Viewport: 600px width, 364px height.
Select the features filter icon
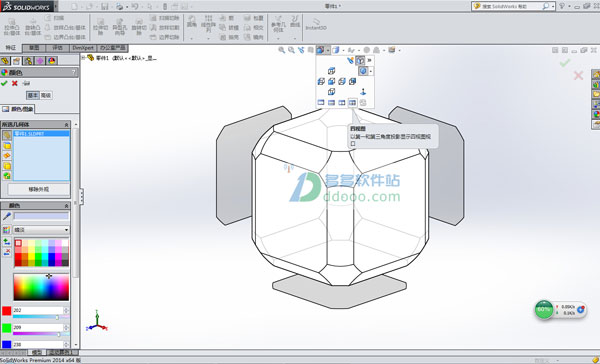(x=7, y=176)
